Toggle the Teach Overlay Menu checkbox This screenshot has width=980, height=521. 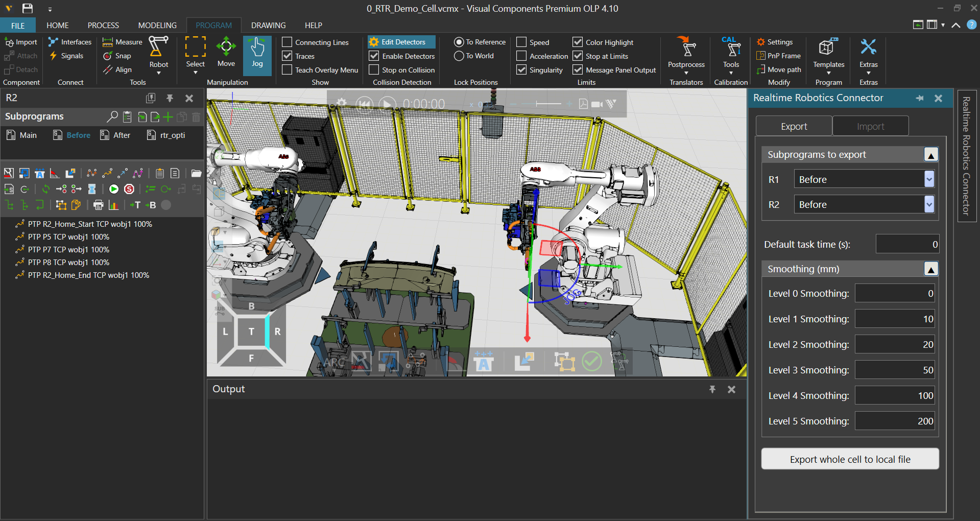287,69
